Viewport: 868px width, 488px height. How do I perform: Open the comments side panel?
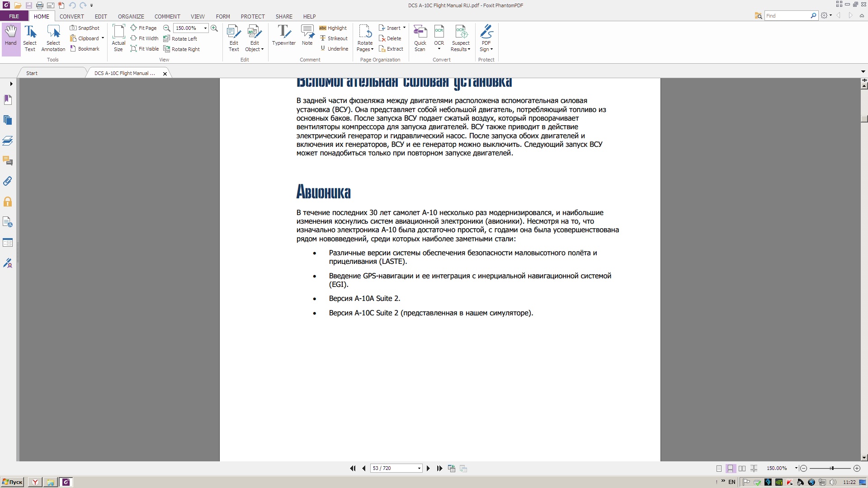click(8, 161)
